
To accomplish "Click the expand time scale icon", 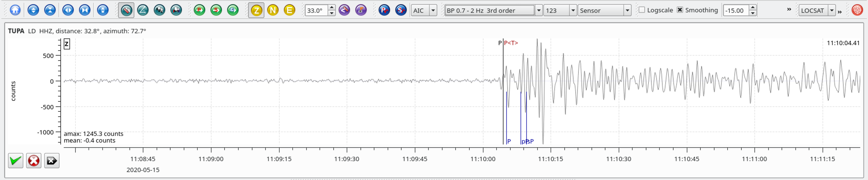I will (x=68, y=10).
